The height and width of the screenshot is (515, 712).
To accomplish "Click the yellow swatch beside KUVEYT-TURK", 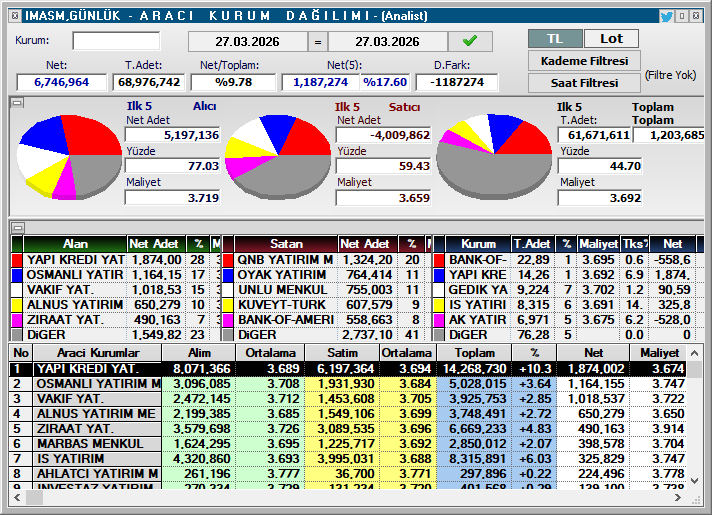I will click(228, 305).
